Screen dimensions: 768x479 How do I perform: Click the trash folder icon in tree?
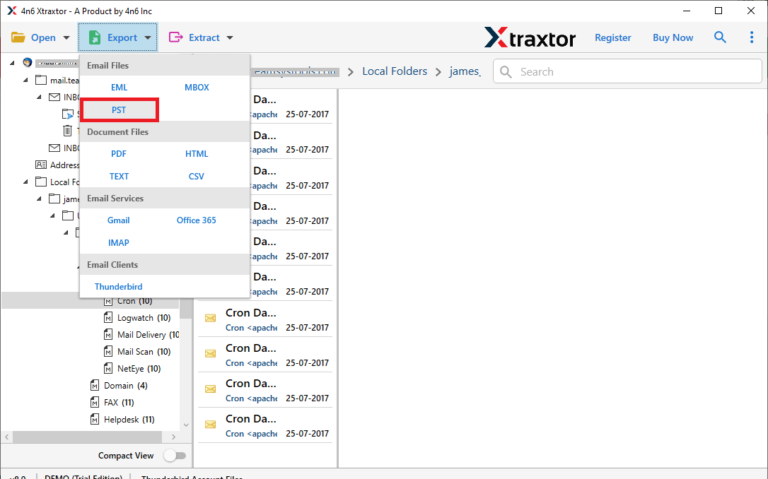point(67,131)
